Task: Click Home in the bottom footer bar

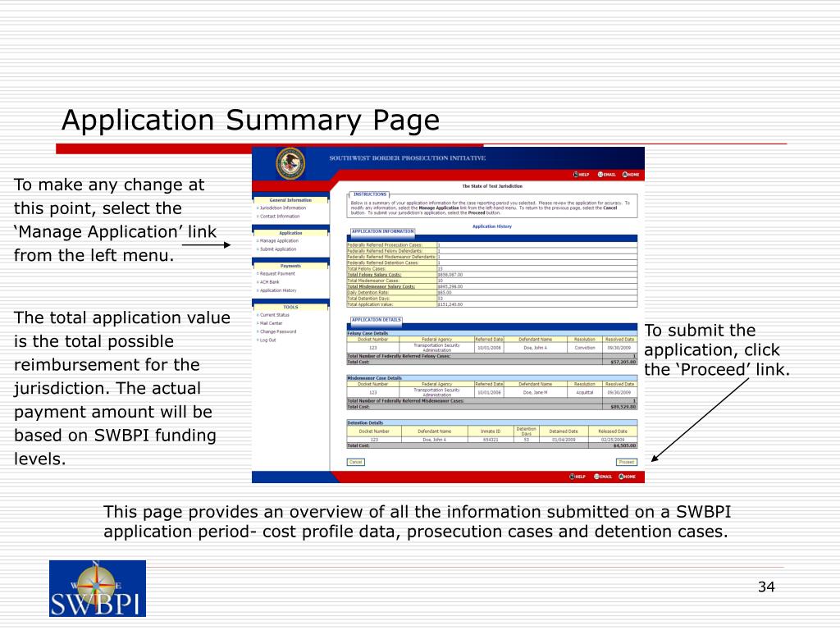Action: pyautogui.click(x=628, y=477)
